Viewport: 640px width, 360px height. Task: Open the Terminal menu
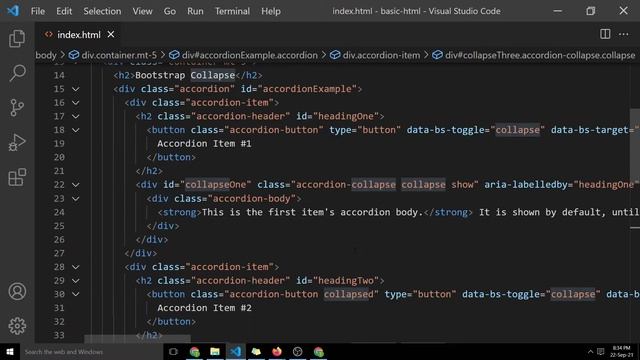(x=232, y=11)
